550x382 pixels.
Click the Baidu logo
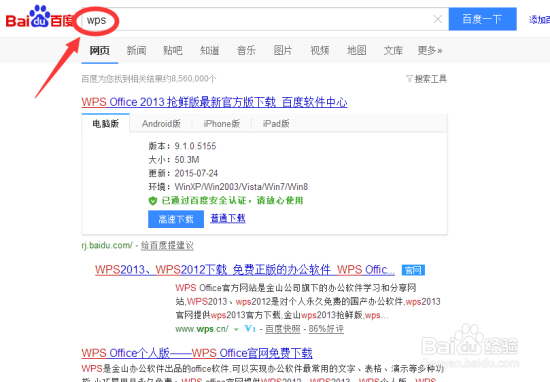[x=39, y=17]
